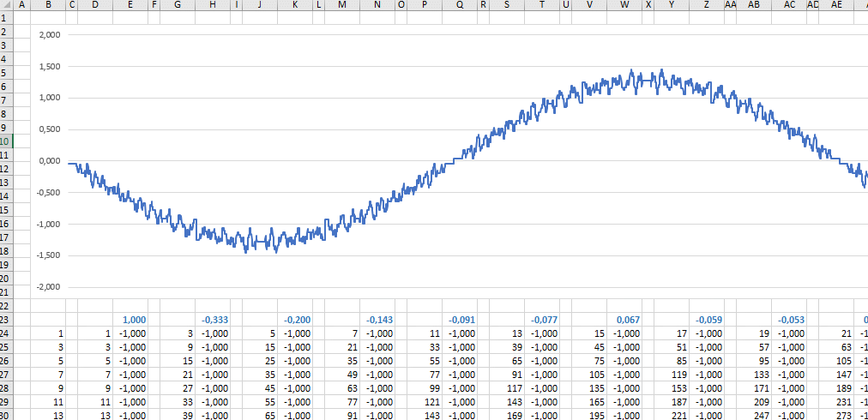Select column H header
This screenshot has width=868, height=420.
coord(213,5)
